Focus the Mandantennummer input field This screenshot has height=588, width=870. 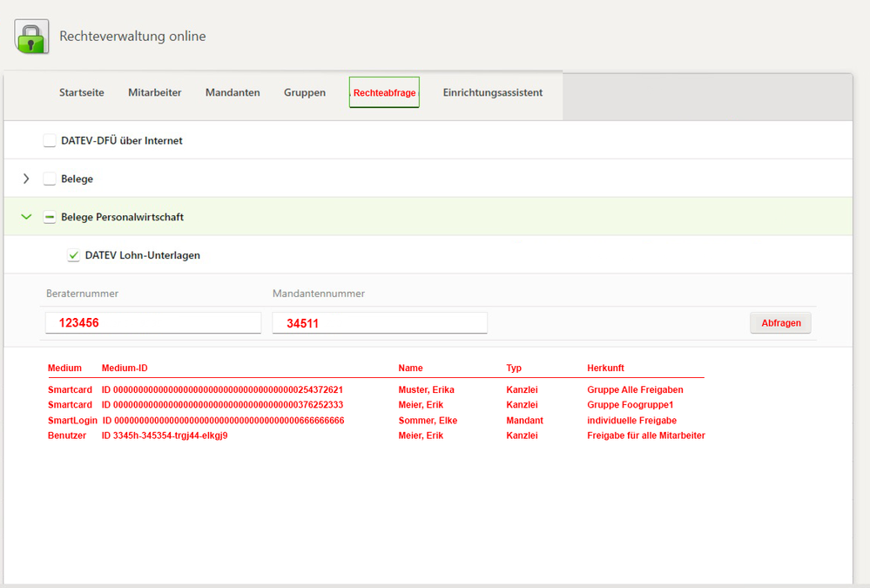(x=380, y=323)
